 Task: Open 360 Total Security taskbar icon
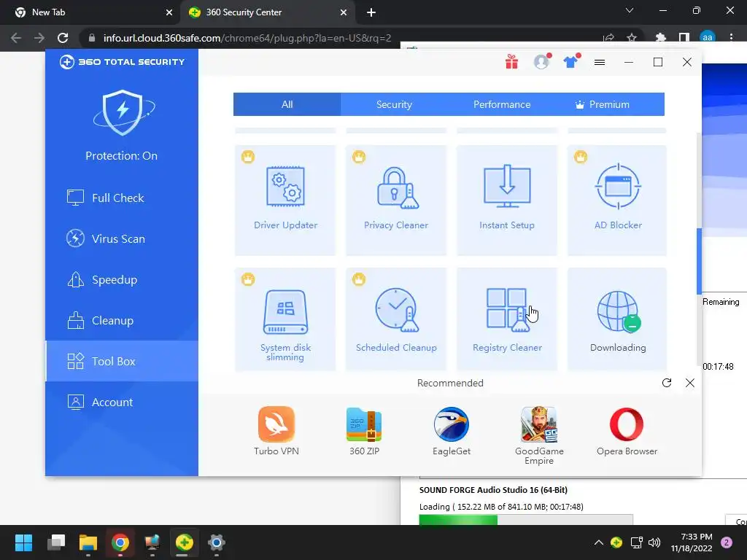[x=185, y=542]
